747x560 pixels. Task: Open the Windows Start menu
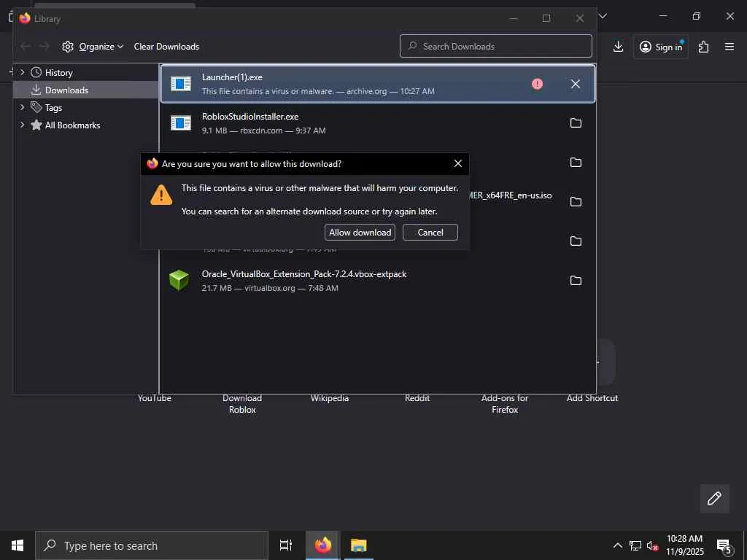pos(18,545)
